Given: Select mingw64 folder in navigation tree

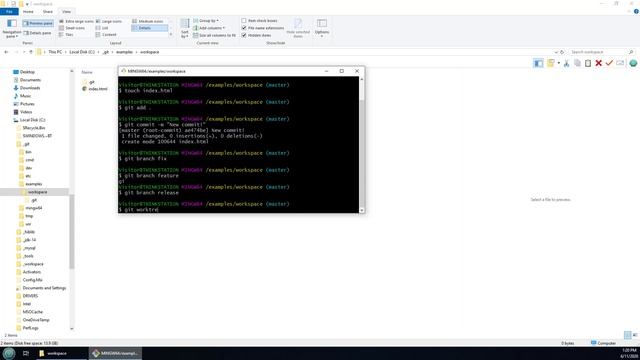Looking at the screenshot, I should click(33, 208).
